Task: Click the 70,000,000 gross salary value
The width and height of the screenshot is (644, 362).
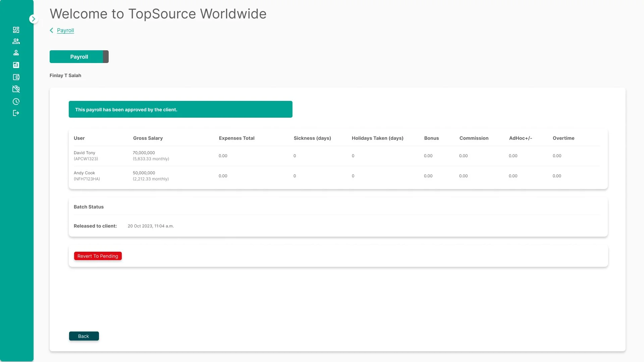Action: tap(144, 153)
